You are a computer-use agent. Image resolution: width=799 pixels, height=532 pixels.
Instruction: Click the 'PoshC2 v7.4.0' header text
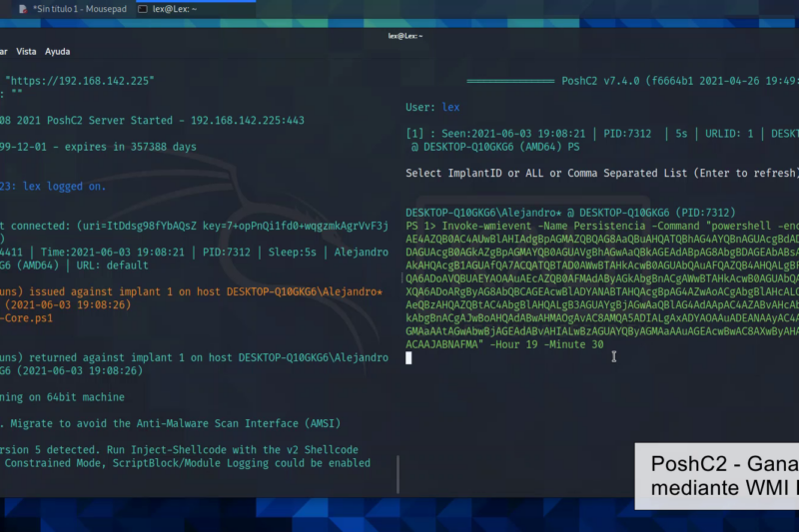coord(600,81)
